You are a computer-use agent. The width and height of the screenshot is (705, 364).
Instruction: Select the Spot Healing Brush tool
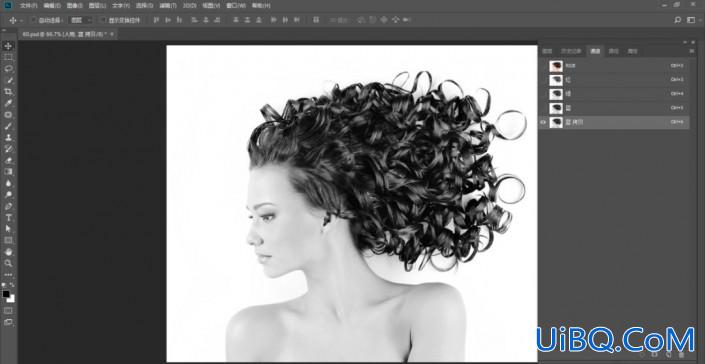coord(9,115)
